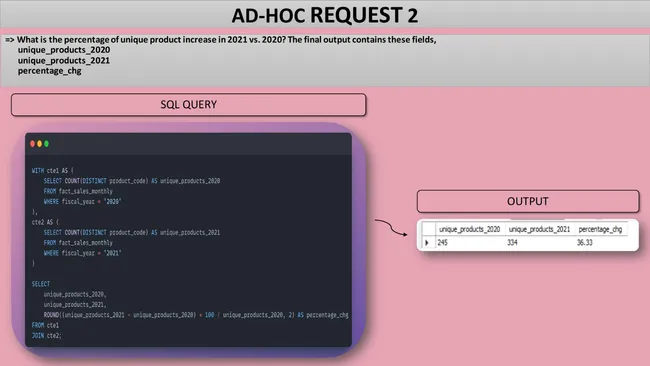Image resolution: width=650 pixels, height=366 pixels.
Task: Select the cell containing value 334
Action: (540, 242)
